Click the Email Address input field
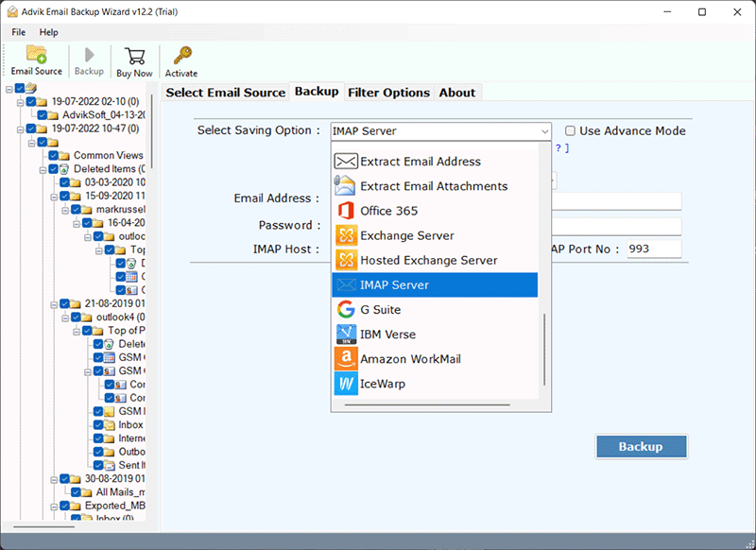756x550 pixels. click(x=617, y=200)
